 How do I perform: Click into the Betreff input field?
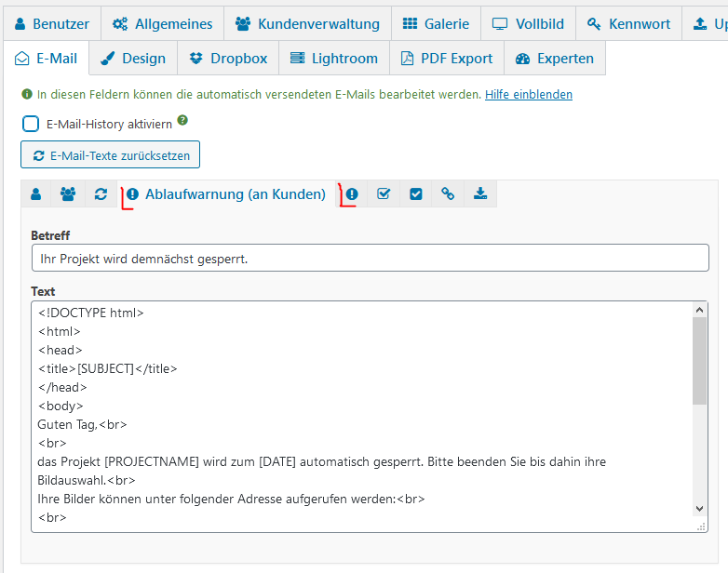click(370, 259)
